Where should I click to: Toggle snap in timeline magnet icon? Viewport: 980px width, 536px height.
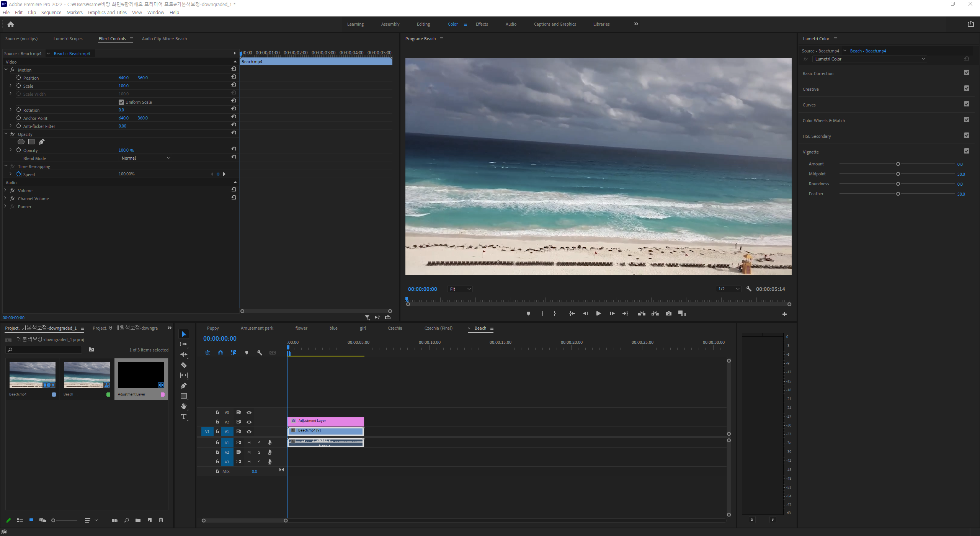pyautogui.click(x=220, y=353)
